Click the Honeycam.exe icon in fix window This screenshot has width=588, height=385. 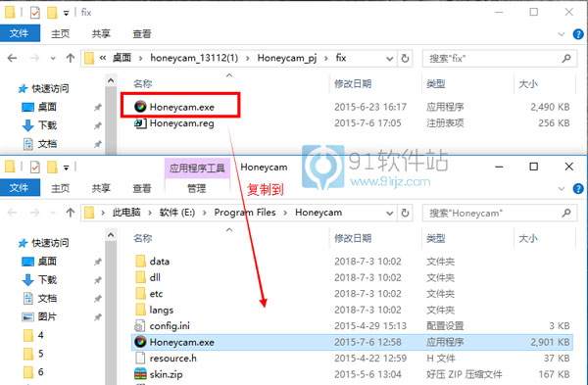coord(140,107)
